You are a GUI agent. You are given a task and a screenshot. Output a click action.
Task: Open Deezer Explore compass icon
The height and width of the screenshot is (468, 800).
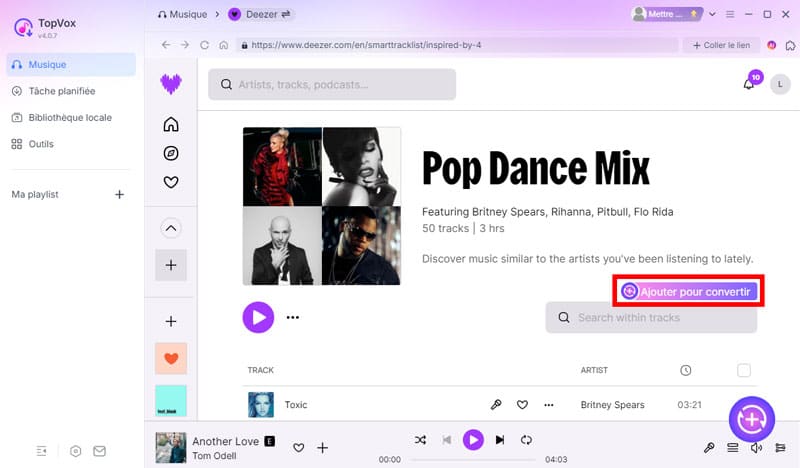point(171,153)
